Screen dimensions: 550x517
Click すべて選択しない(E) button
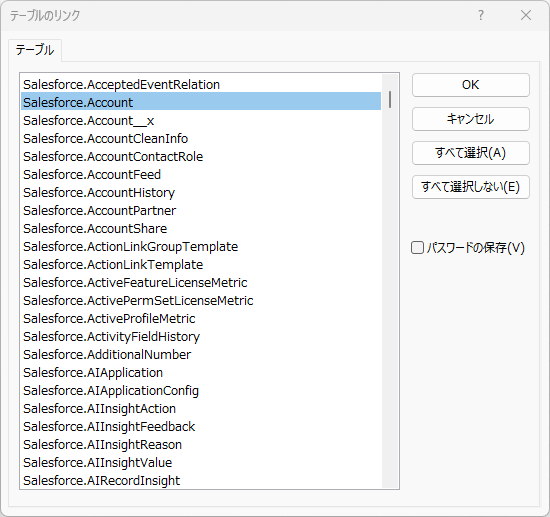click(x=470, y=187)
